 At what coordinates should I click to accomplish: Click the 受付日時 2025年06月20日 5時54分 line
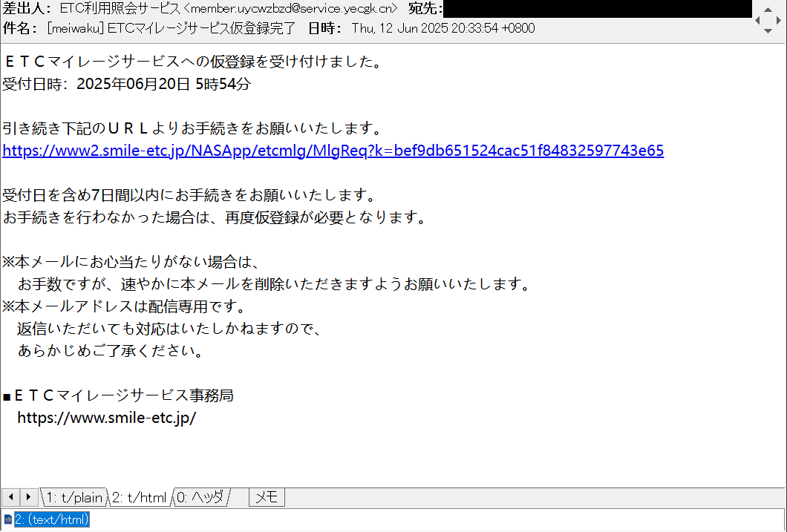point(126,84)
